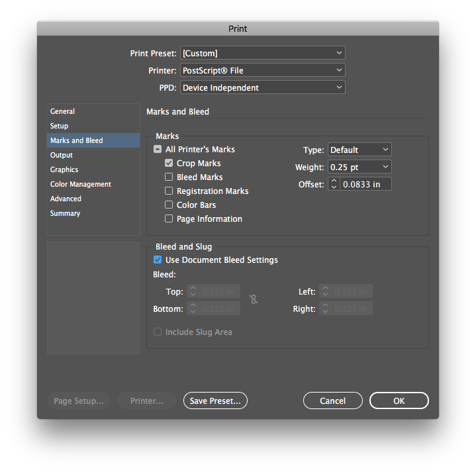This screenshot has width=476, height=472.
Task: Show the Summary panel
Action: (x=93, y=213)
